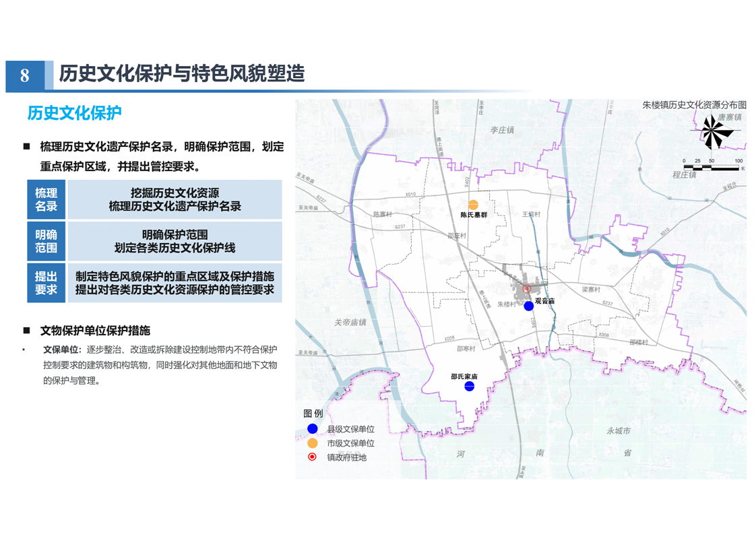Click the blue 县级文保单位 legend dot
The image size is (756, 534).
[313, 429]
